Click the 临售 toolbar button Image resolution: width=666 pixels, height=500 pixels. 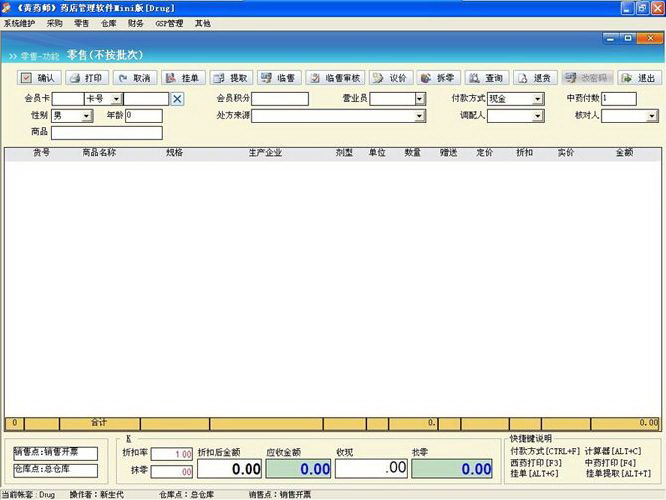279,78
